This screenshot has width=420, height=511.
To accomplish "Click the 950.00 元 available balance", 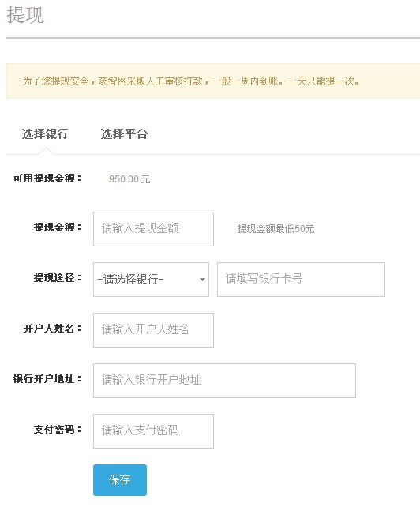I will coord(129,179).
